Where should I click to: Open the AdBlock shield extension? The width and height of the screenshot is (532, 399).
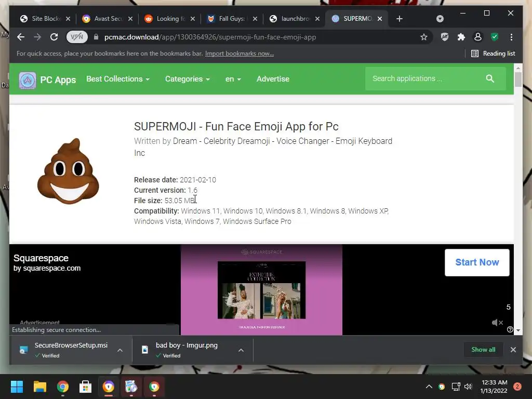click(445, 37)
